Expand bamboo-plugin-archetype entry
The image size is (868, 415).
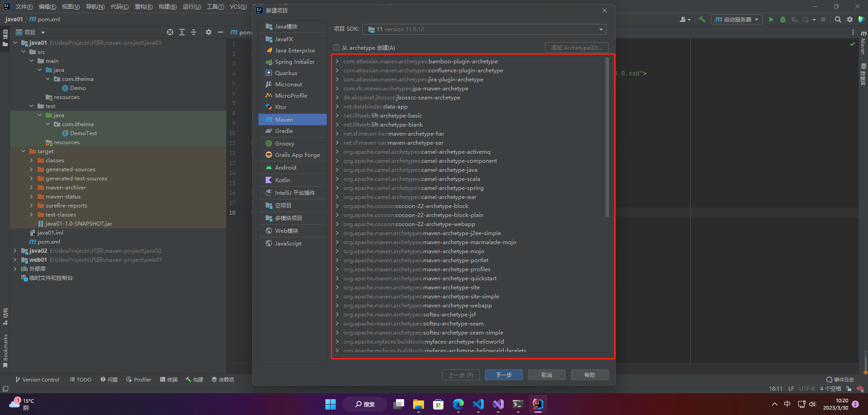click(x=337, y=61)
